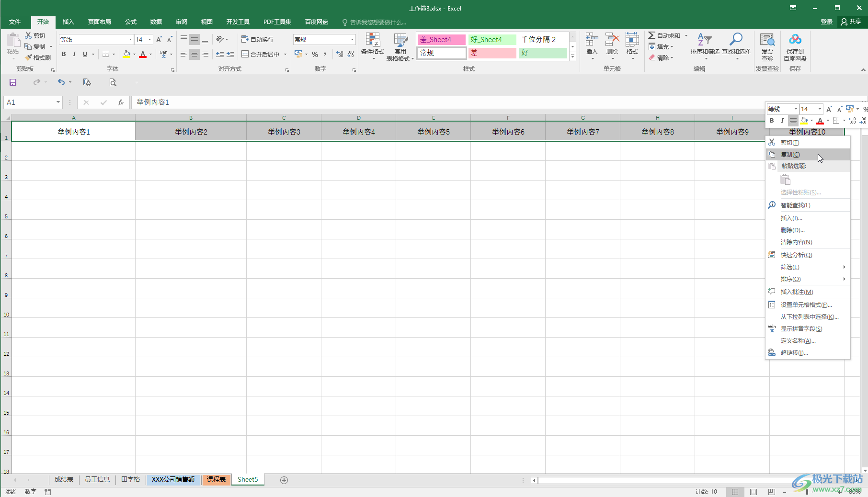Click the Undo arrow icon
This screenshot has height=497, width=868.
(x=61, y=82)
